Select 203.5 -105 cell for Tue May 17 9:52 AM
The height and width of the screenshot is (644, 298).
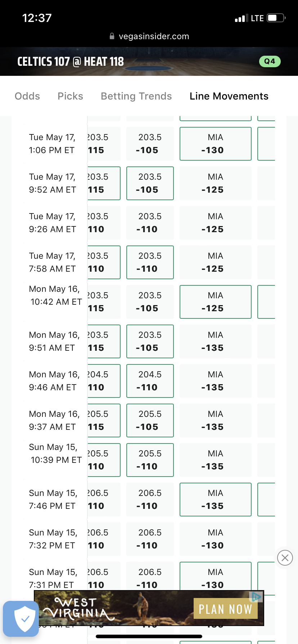pyautogui.click(x=150, y=183)
